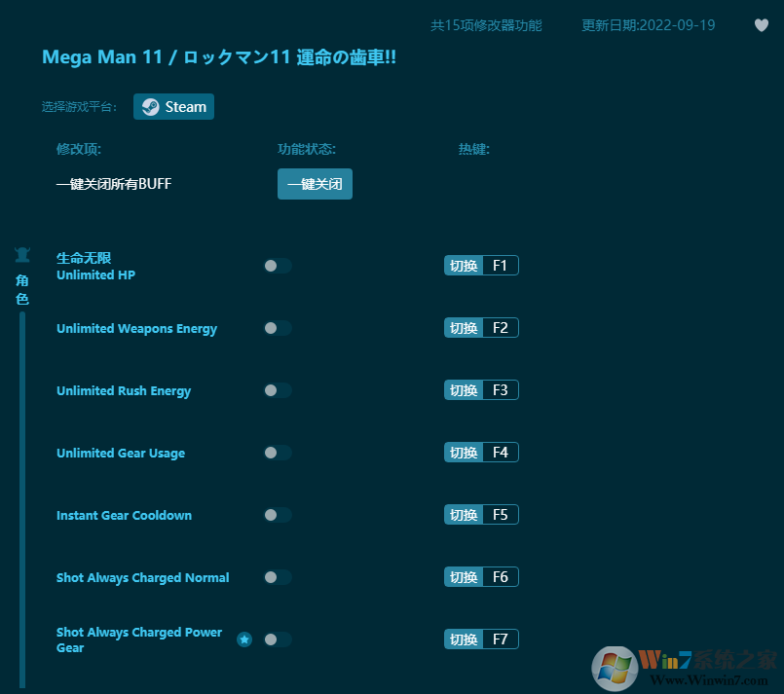Enable the Unlimited HP toggle
Image resolution: width=784 pixels, height=694 pixels.
[x=278, y=266]
